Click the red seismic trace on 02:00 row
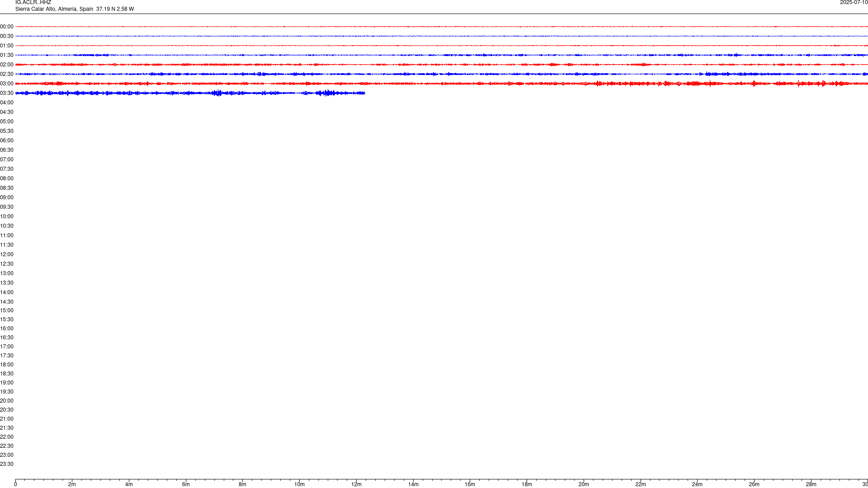The image size is (868, 488). [442, 65]
